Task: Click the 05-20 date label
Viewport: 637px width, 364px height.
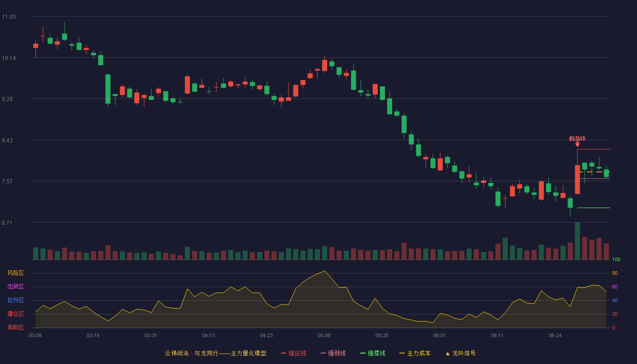Action: [382, 335]
